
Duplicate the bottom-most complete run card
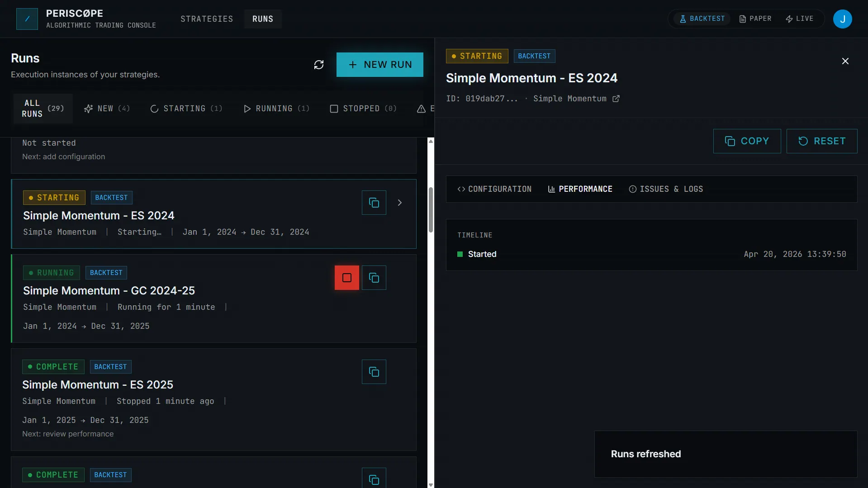[x=374, y=479]
